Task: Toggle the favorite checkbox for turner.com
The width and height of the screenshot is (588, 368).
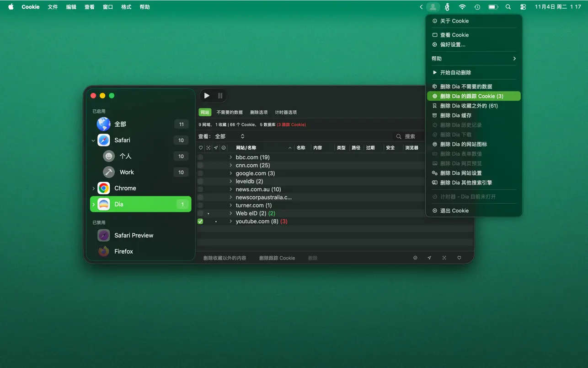Action: pos(200,206)
